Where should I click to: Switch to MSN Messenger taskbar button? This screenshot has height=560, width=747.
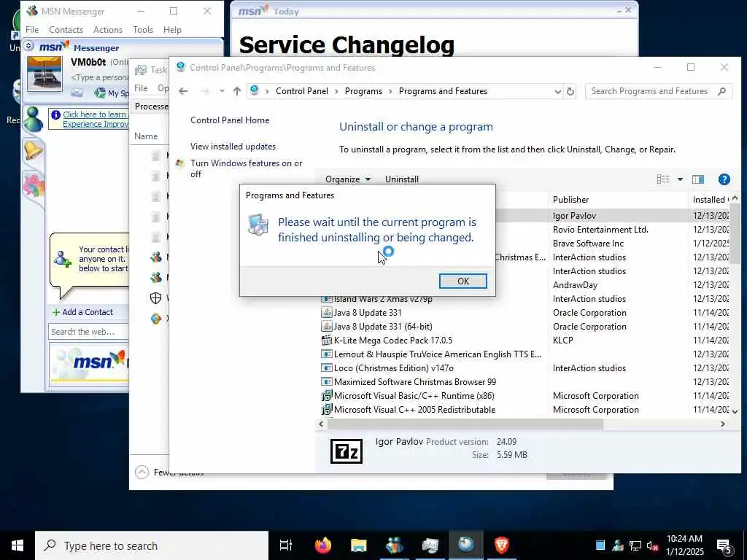[394, 545]
